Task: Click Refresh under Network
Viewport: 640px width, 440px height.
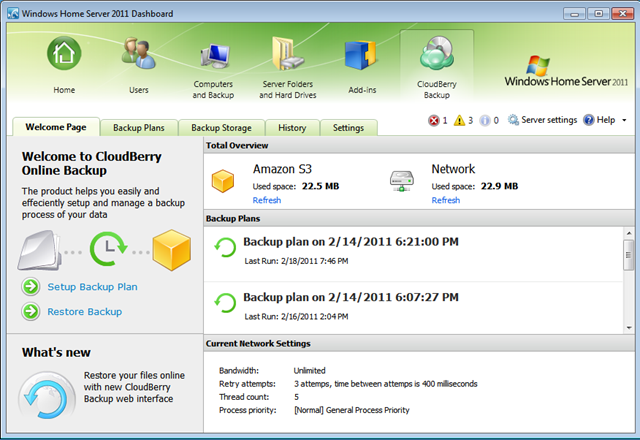Action: (446, 200)
